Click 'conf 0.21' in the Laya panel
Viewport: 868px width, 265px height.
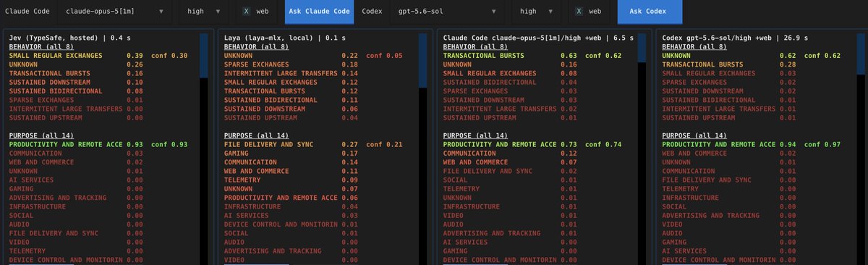pos(384,145)
